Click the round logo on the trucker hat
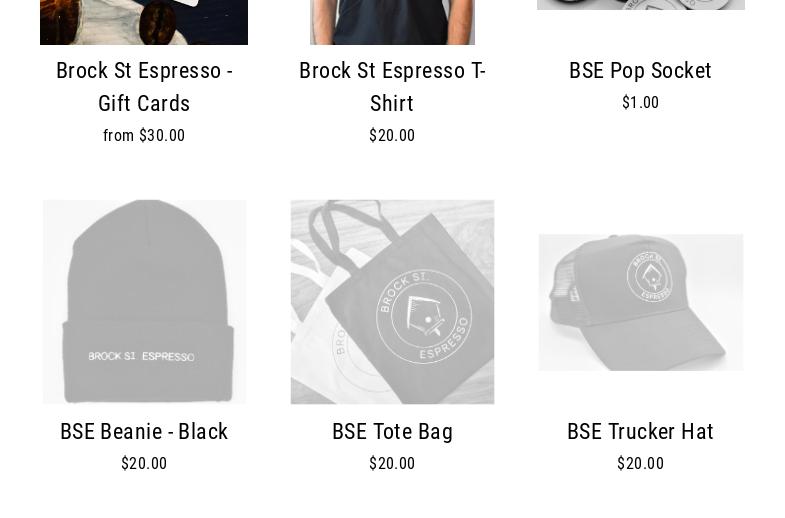This screenshot has width=785, height=518. [650, 276]
